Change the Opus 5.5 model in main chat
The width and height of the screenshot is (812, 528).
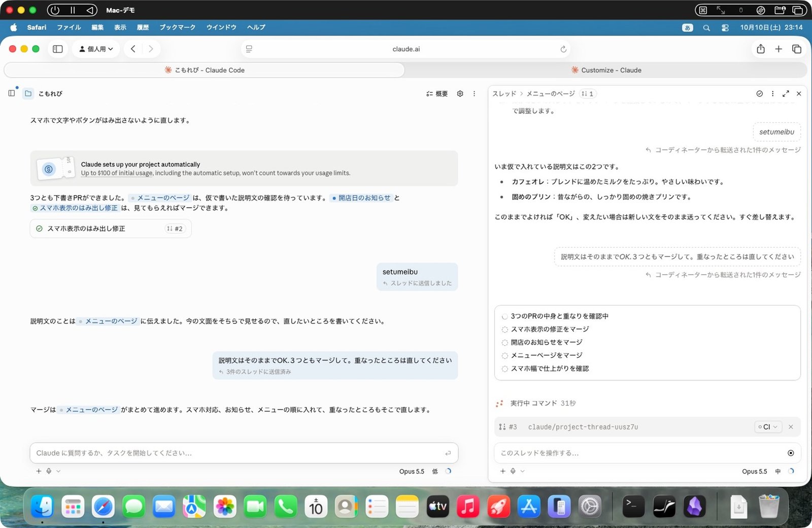tap(412, 471)
